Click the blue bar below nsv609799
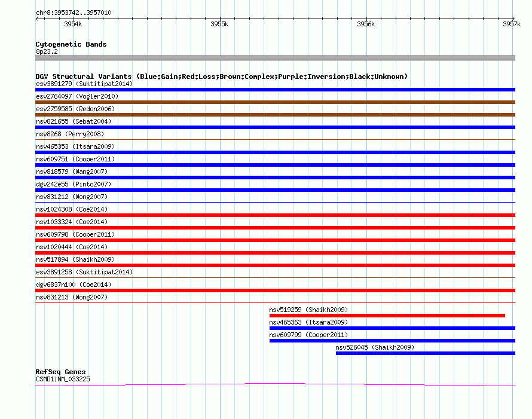This screenshot has height=419, width=532. (392, 341)
